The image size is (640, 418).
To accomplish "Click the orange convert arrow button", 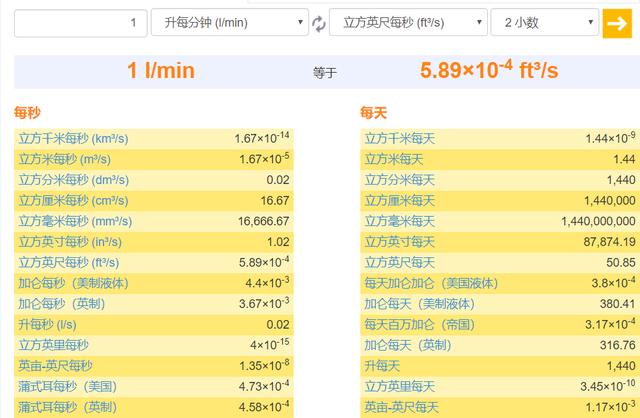I will (617, 23).
